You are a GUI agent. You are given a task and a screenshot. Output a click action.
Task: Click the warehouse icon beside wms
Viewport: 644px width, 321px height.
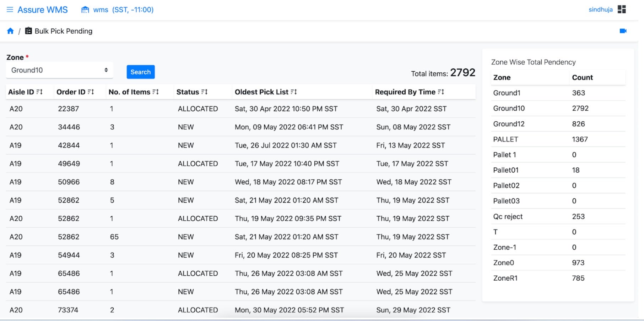click(85, 10)
